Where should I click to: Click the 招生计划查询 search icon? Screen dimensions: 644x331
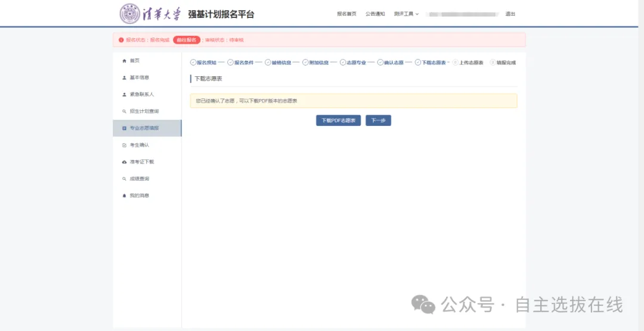[x=124, y=112]
